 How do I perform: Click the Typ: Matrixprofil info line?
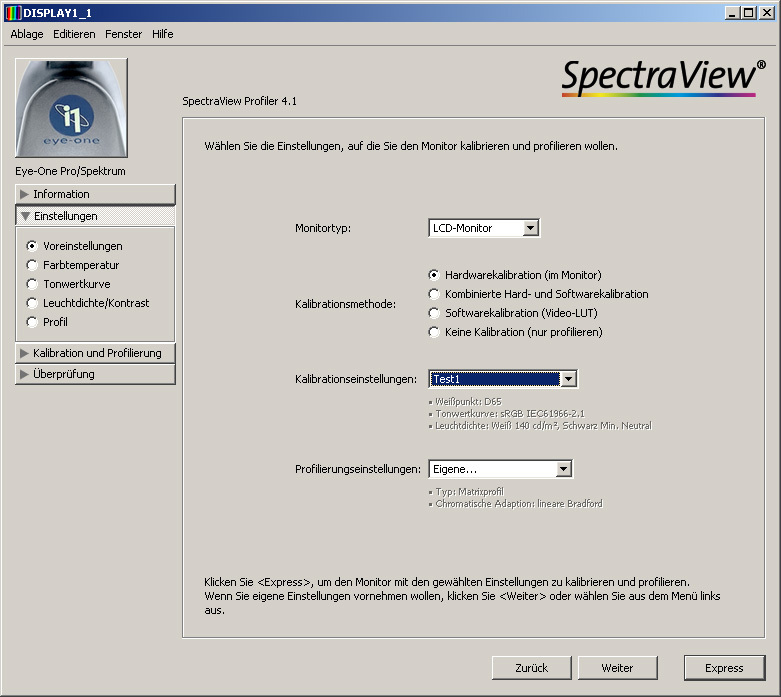(x=466, y=492)
